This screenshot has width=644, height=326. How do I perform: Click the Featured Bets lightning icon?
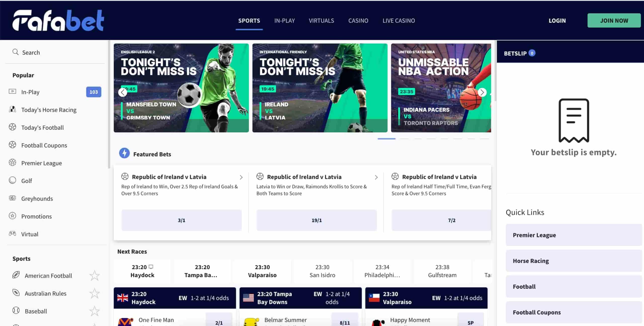(124, 153)
